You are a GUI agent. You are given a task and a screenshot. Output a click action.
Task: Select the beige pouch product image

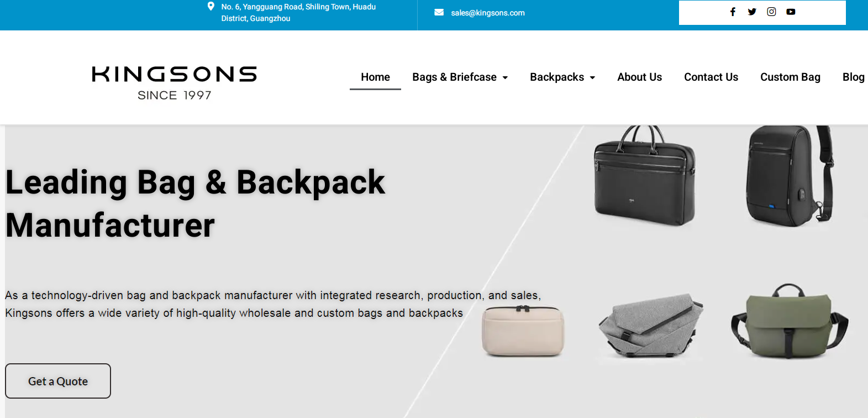[x=523, y=330]
